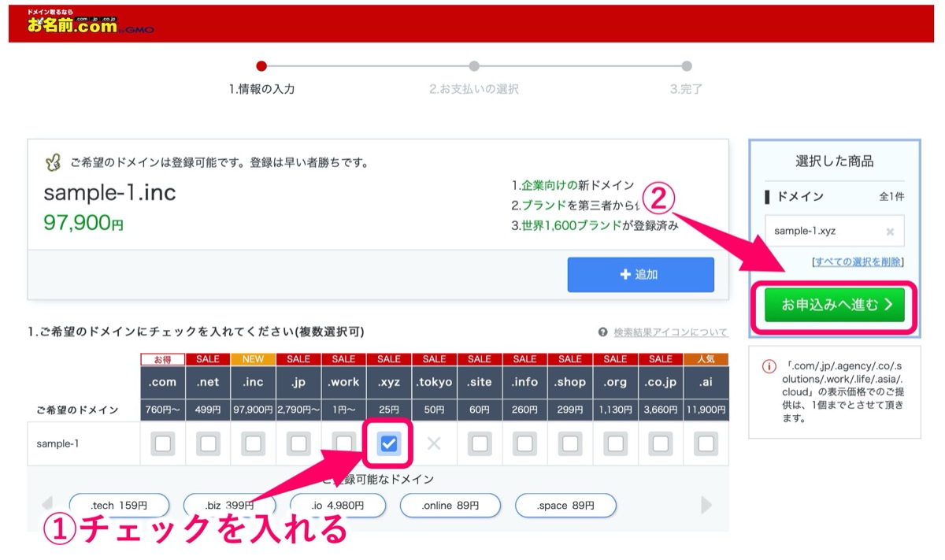Screen dimensions: 945x560
Task: Click the mascot icon beside the availability message
Action: [53, 163]
